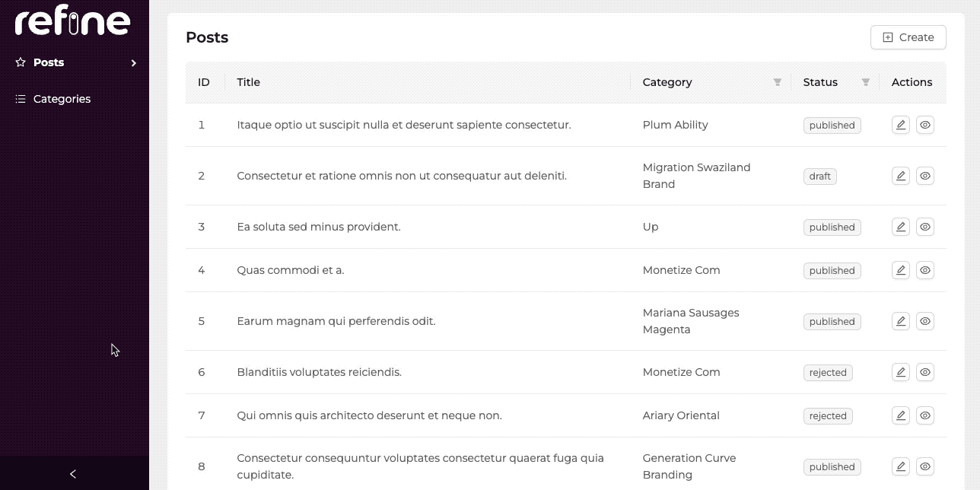This screenshot has height=490, width=980.
Task: Show post 1 using eye icon
Action: [924, 125]
